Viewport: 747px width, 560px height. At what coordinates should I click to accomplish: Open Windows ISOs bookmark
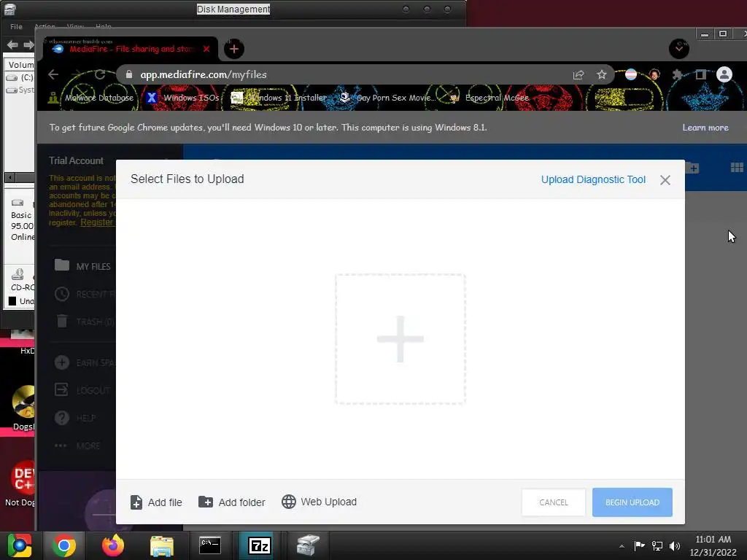[183, 98]
